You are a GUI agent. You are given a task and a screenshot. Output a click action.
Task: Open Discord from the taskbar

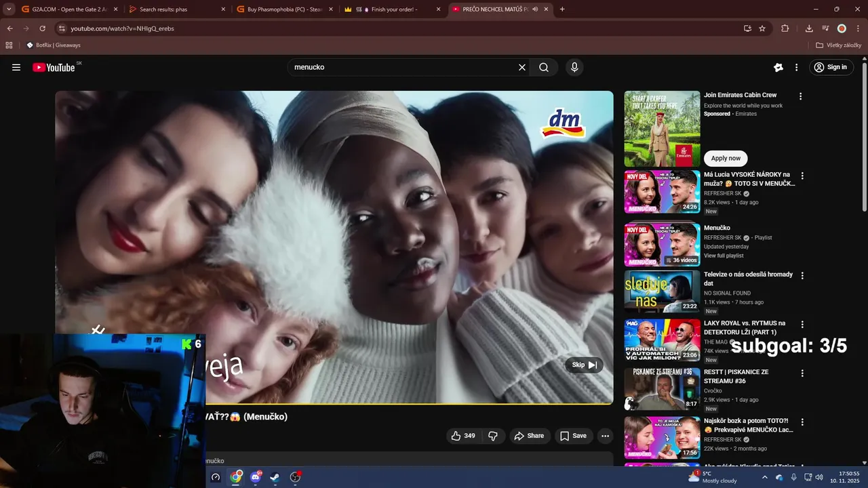[256, 477]
